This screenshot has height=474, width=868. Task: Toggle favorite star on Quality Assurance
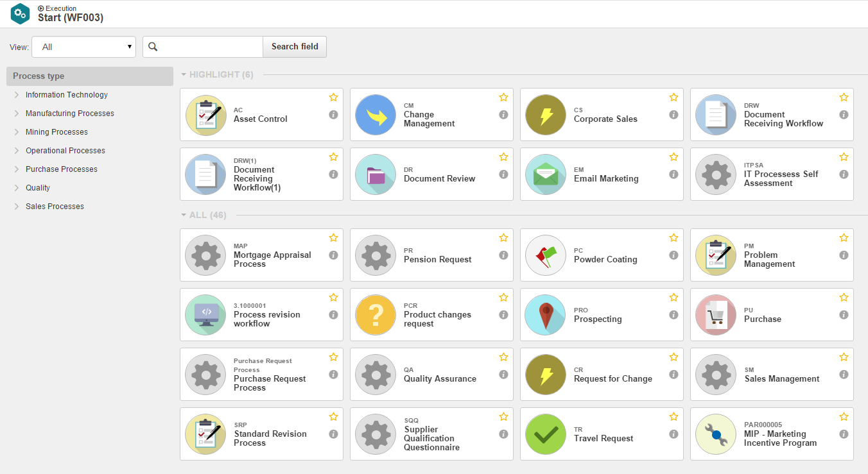click(x=503, y=357)
